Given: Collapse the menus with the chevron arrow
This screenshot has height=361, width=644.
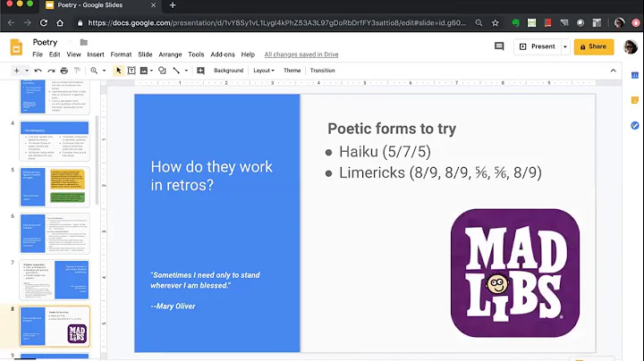Looking at the screenshot, I should [x=614, y=71].
